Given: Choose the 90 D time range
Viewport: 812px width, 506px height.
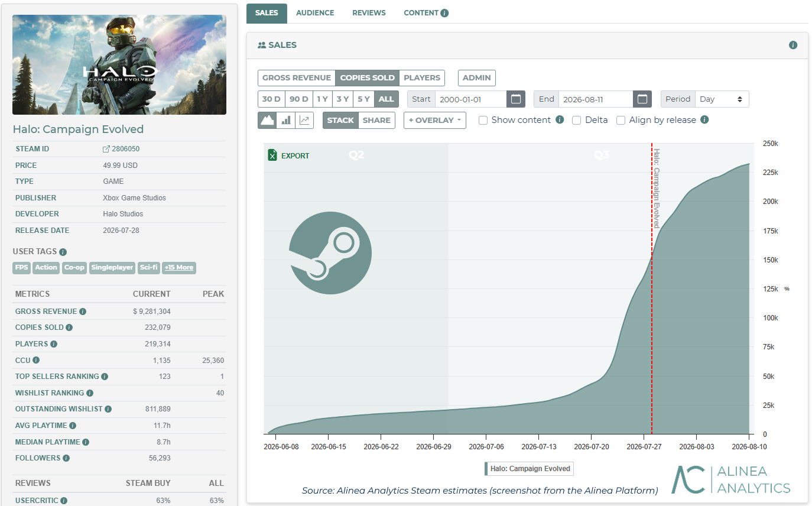Looking at the screenshot, I should tap(299, 99).
